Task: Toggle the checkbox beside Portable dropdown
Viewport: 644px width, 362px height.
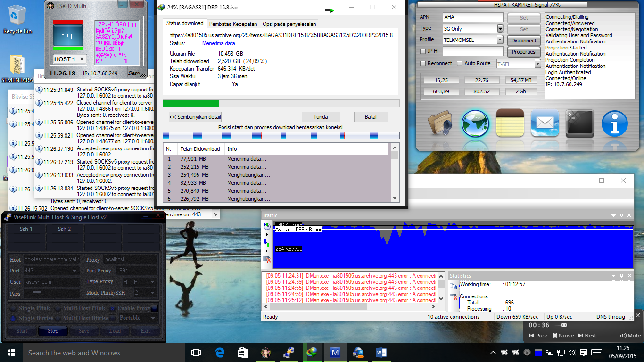Action: click(x=113, y=318)
